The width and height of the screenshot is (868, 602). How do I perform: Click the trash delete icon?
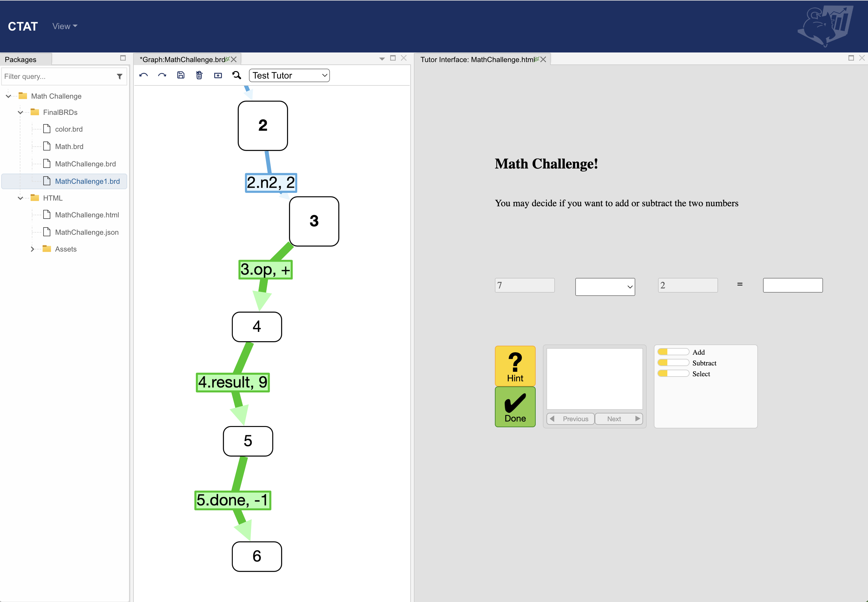click(199, 75)
